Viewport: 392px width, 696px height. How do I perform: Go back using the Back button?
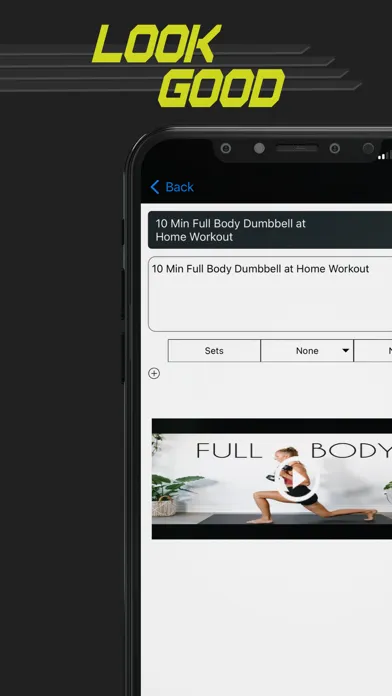click(172, 187)
